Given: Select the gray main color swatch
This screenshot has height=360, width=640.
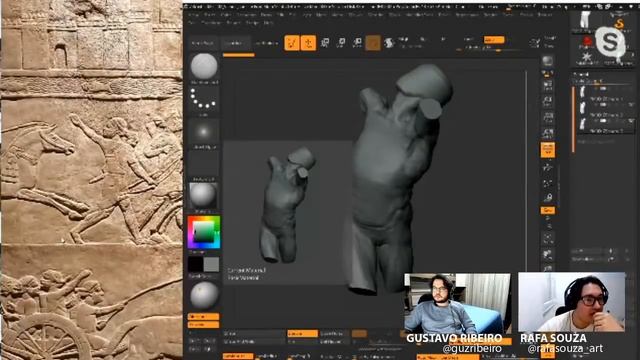Looking at the screenshot, I should (211, 264).
